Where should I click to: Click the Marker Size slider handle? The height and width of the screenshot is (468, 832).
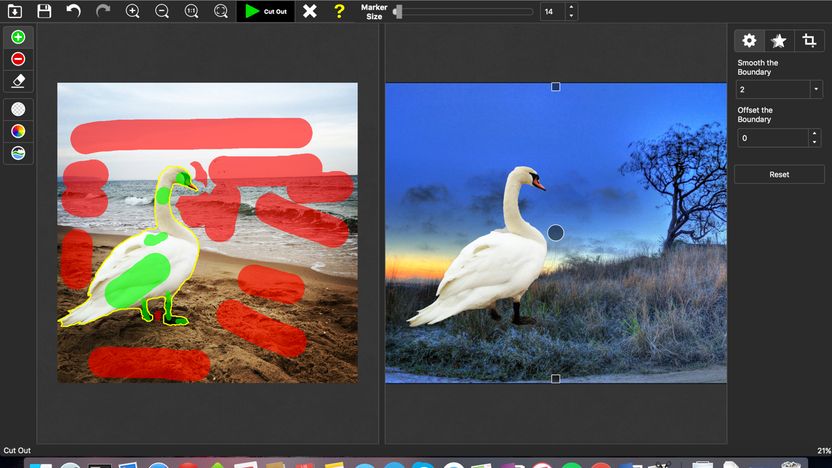pyautogui.click(x=398, y=11)
